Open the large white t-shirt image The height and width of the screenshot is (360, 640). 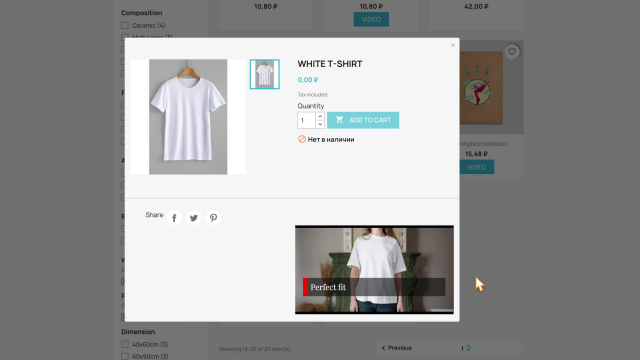(x=188, y=117)
